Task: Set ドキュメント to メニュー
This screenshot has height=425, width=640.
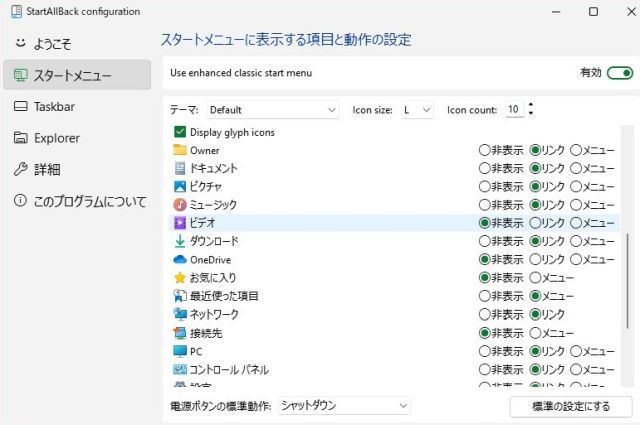Action: 576,168
